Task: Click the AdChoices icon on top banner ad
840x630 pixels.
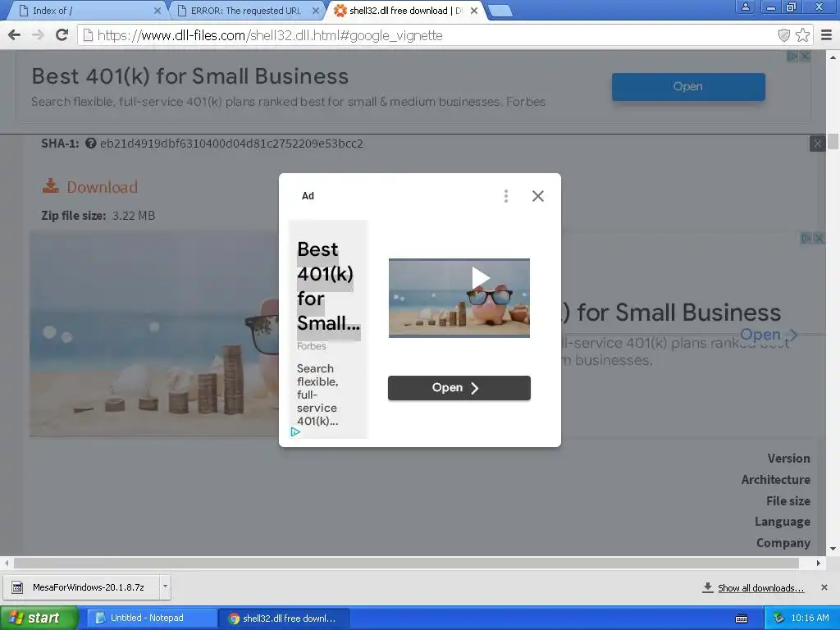Action: 792,57
